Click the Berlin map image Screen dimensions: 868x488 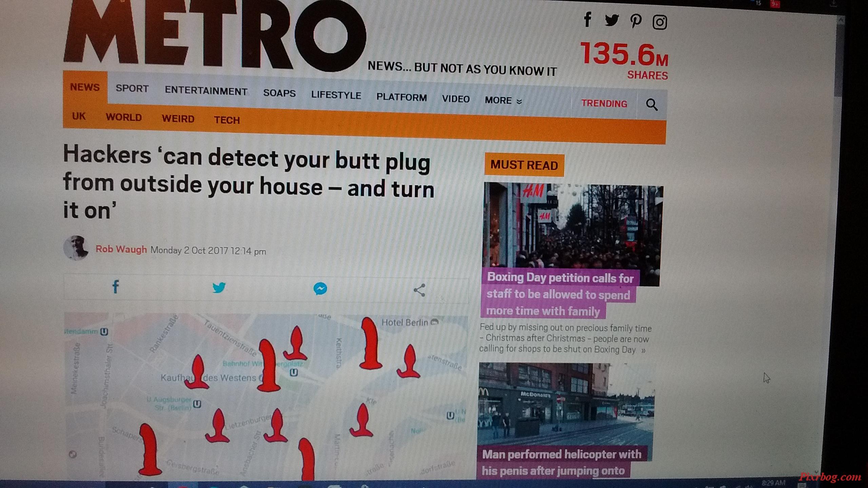266,396
